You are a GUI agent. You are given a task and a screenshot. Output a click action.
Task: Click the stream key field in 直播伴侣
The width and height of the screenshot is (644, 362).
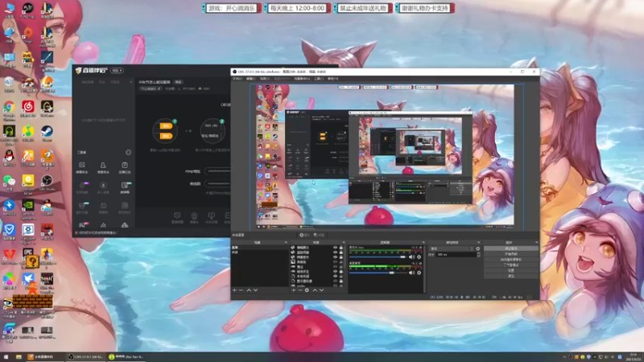coord(217,183)
